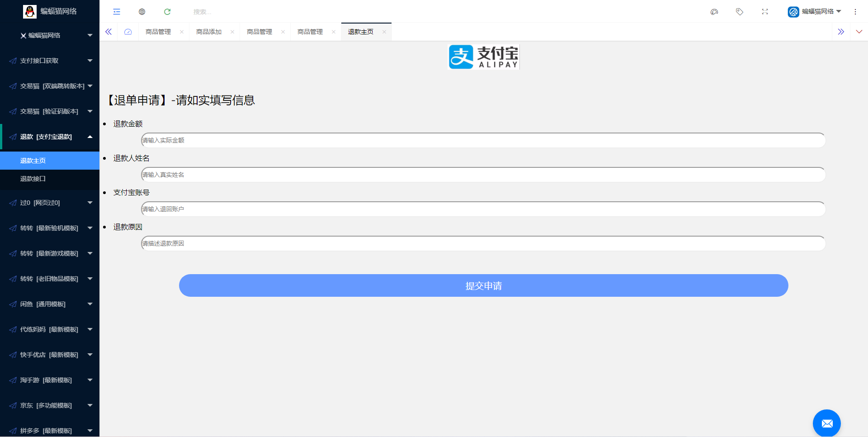Click the Alipay logo image
Image resolution: width=868 pixels, height=437 pixels.
[x=484, y=57]
